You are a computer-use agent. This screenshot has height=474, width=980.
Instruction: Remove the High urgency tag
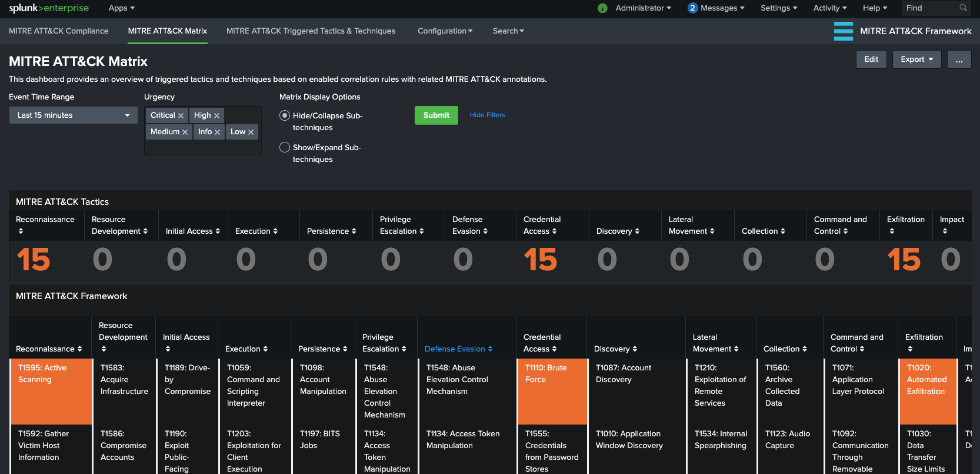pos(216,116)
